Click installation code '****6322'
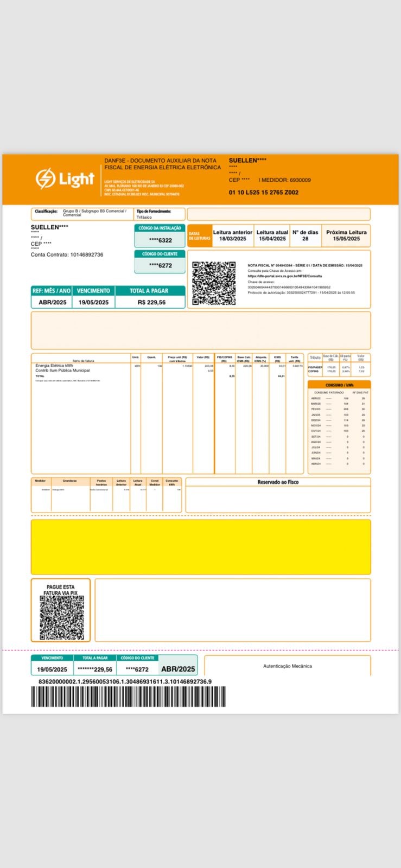401x868 pixels. [x=161, y=240]
